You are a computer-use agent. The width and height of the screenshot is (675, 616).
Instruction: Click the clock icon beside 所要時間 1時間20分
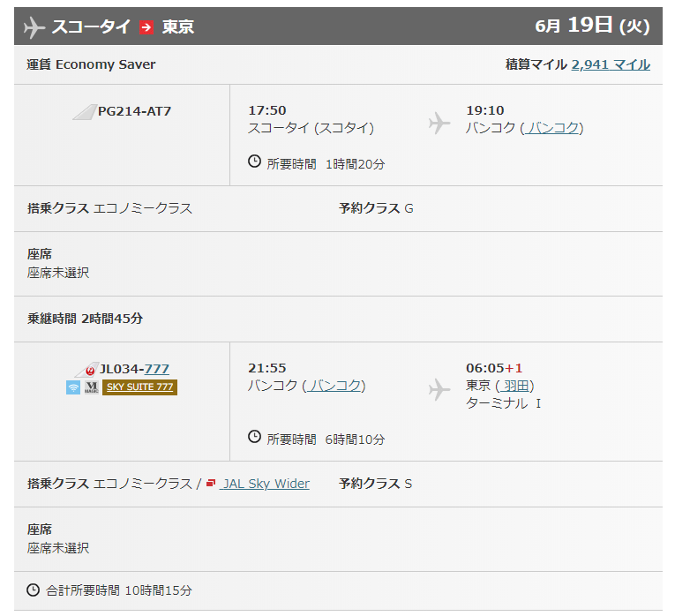pos(255,162)
